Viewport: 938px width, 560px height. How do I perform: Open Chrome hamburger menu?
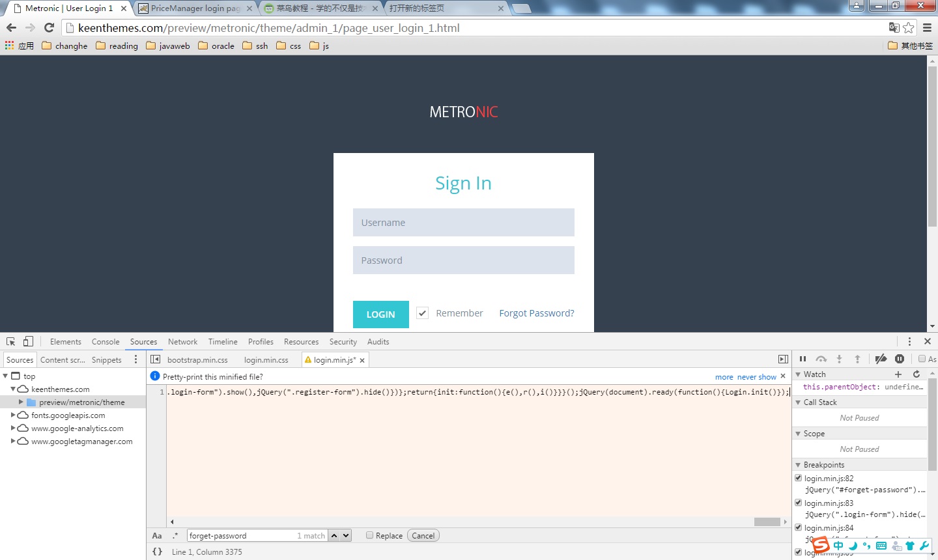pyautogui.click(x=928, y=27)
